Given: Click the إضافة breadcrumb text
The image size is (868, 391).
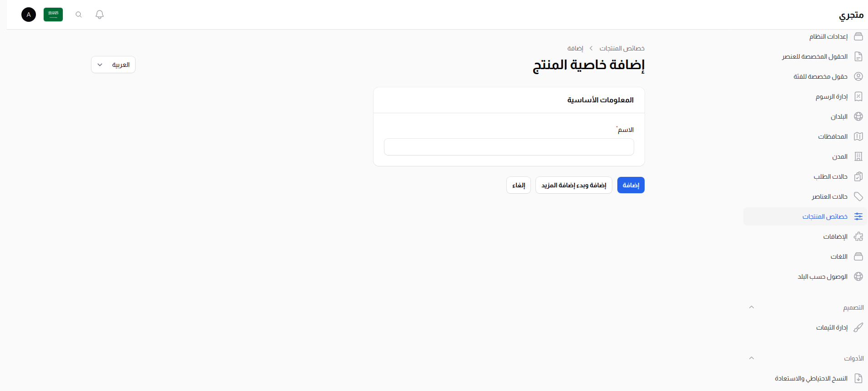Looking at the screenshot, I should pos(575,48).
